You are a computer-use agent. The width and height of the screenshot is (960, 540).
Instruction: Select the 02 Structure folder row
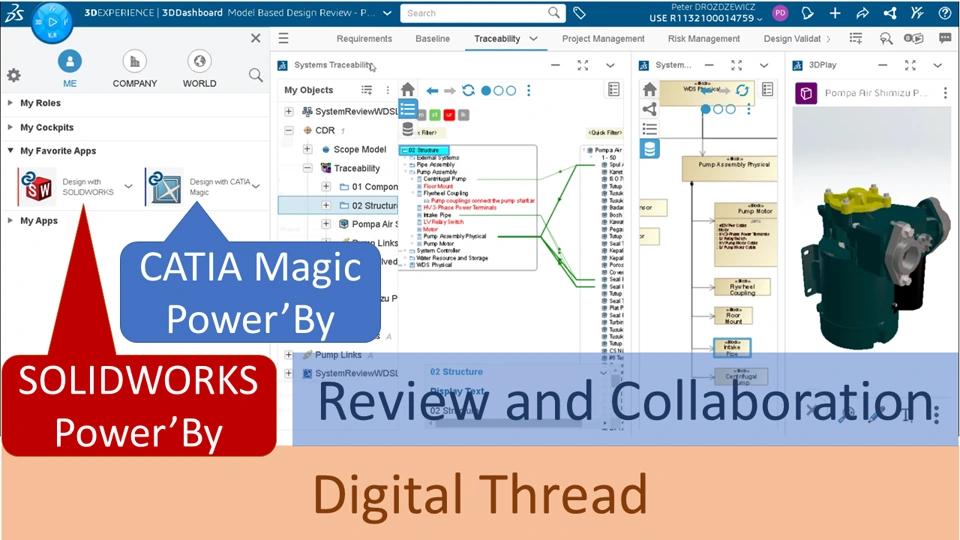pyautogui.click(x=338, y=205)
